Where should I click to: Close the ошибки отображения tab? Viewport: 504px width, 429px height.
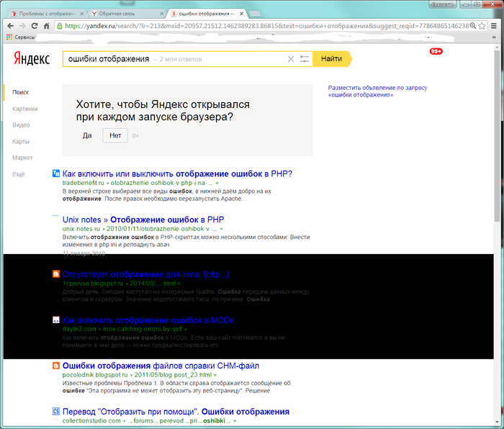point(241,14)
